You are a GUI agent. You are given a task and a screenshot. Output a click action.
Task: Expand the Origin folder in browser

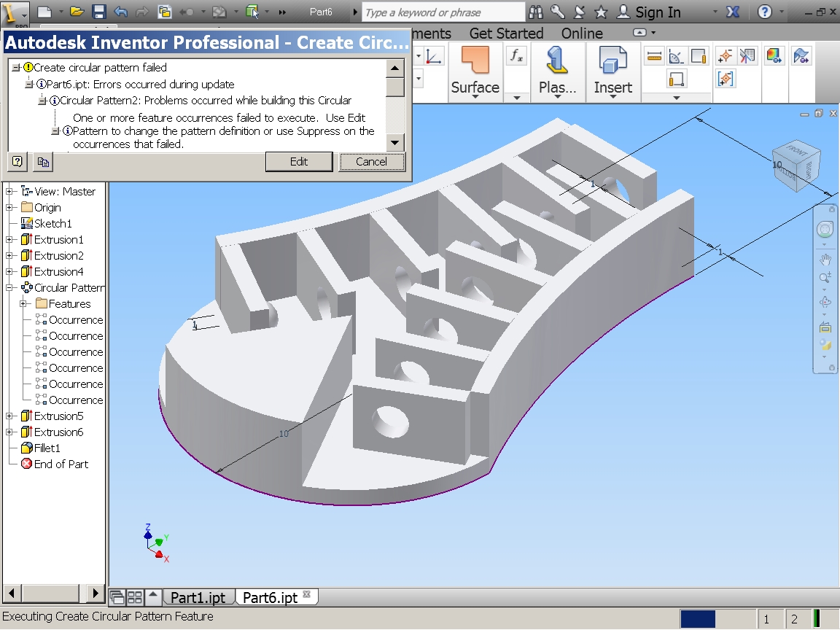(9, 207)
